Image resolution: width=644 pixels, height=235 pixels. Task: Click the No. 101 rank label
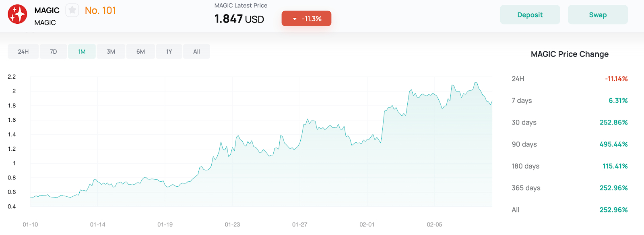(100, 10)
